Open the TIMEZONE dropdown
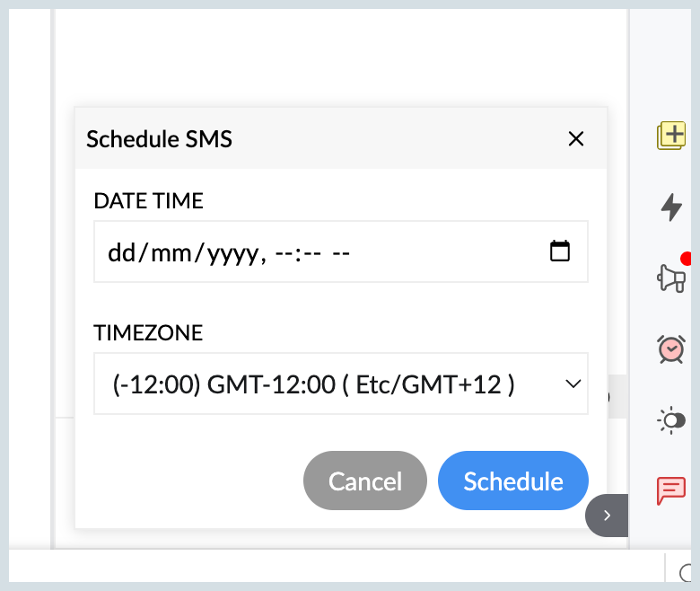This screenshot has height=591, width=700. 341,384
